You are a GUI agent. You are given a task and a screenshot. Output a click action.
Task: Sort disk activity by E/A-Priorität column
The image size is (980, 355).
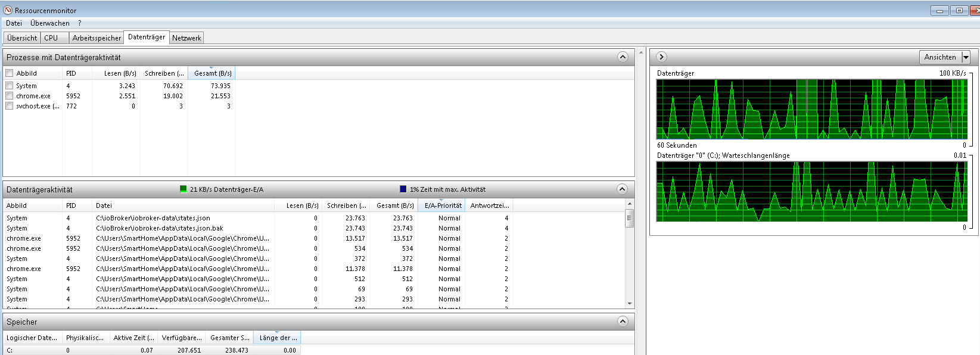click(441, 205)
